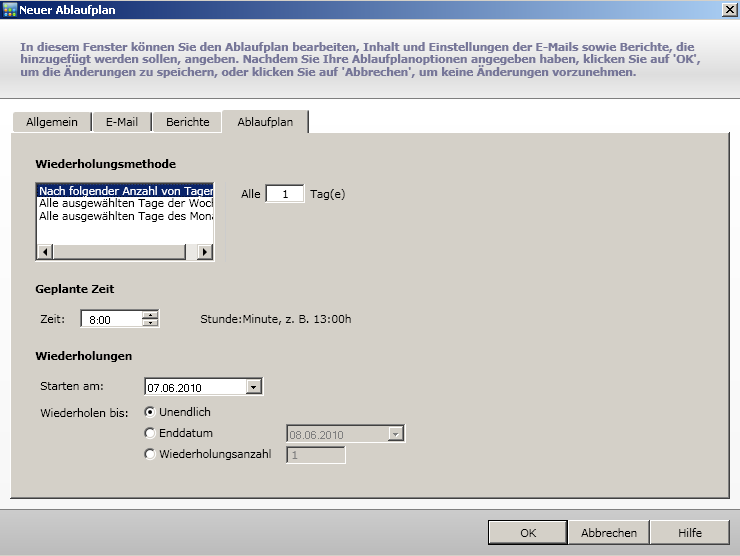
Task: Click the Wiederholungsanzahl count field
Action: pyautogui.click(x=316, y=455)
